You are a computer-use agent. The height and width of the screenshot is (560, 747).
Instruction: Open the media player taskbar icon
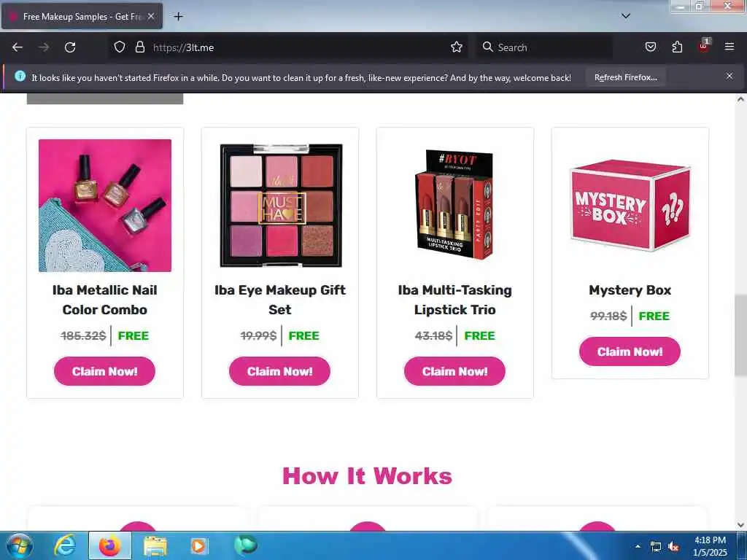coord(198,545)
